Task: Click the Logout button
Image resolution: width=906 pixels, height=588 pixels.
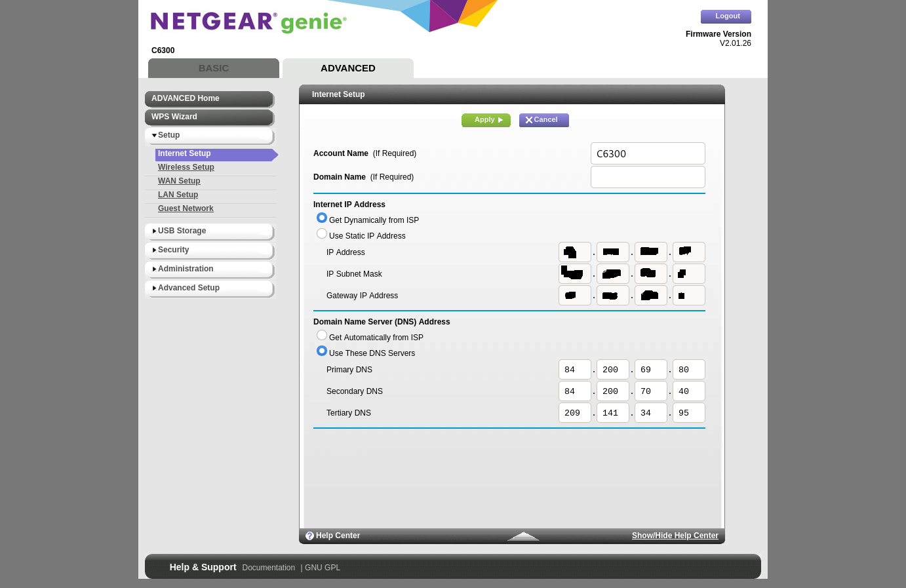Action: tap(726, 16)
